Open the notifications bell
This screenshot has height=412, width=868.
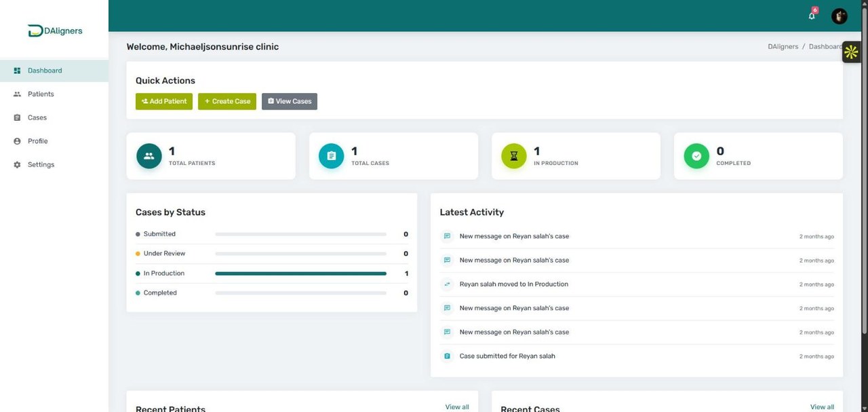tap(812, 16)
